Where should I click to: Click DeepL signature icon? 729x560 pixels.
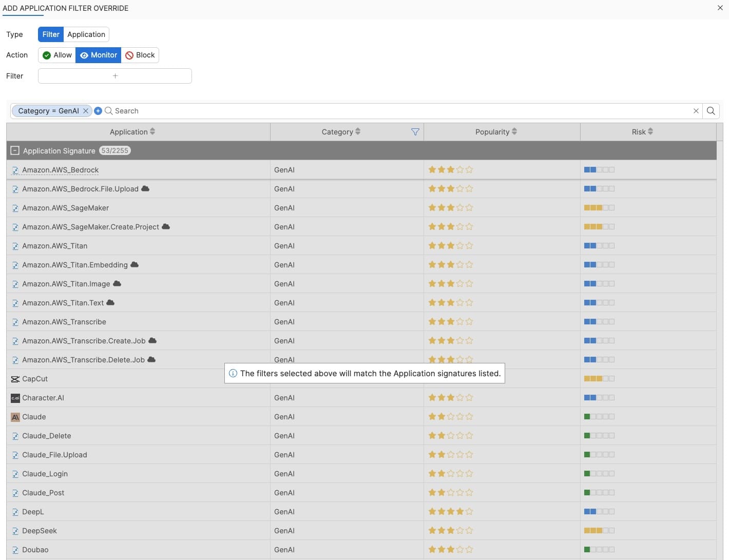coord(15,512)
